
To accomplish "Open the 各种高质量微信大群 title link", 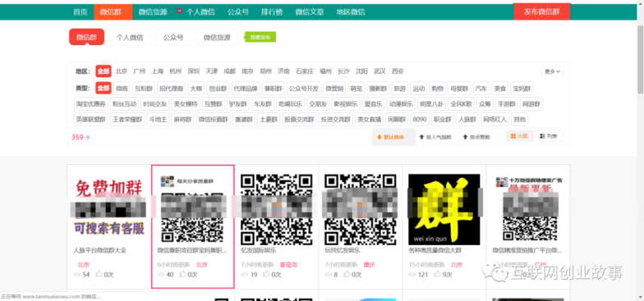I will tap(435, 250).
